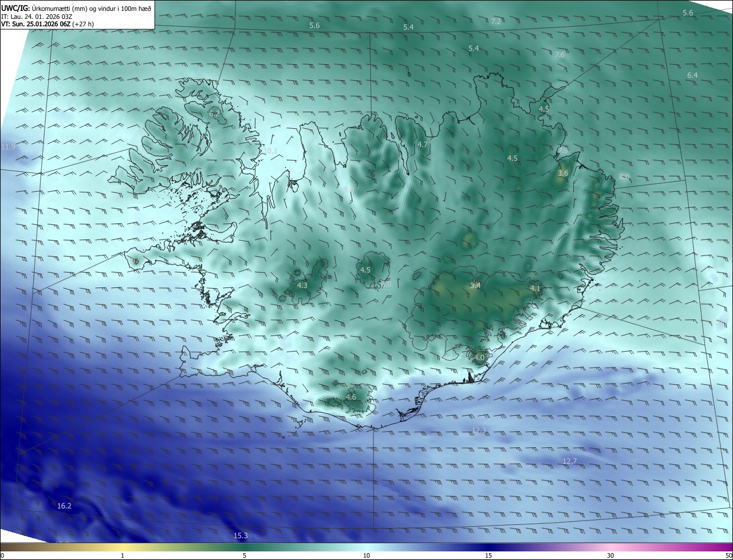Click the legend tick label 0
Screen dimensions: 733x560
point(2,555)
